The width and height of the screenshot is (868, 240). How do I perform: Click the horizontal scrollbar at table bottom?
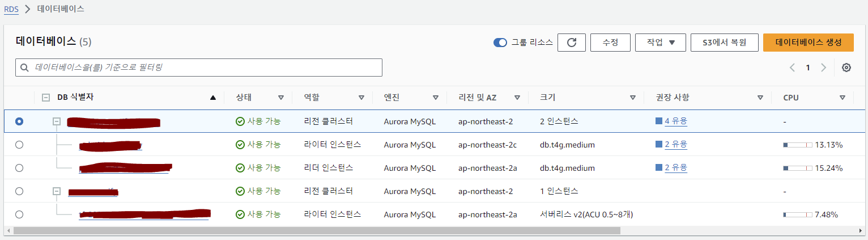(317, 231)
